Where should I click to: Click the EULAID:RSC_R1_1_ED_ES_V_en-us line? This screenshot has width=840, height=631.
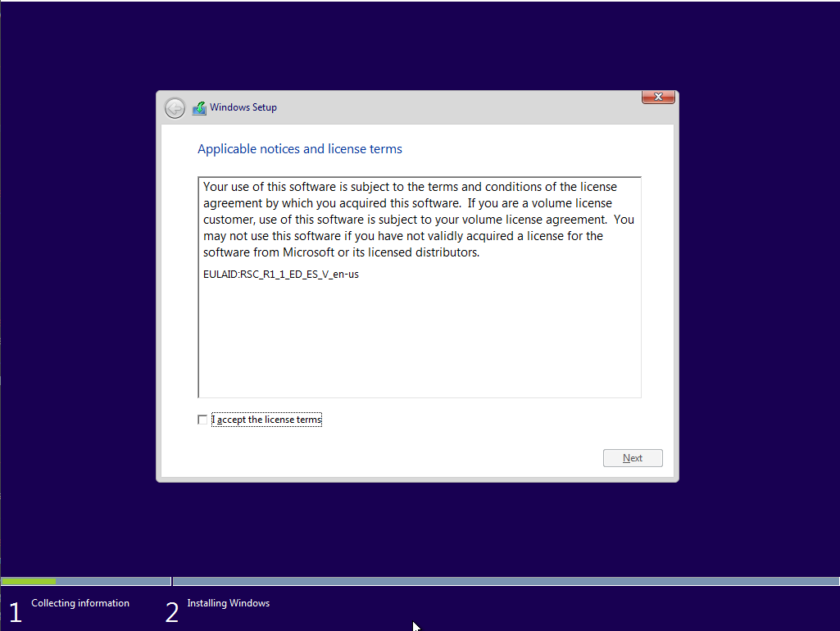click(x=281, y=275)
